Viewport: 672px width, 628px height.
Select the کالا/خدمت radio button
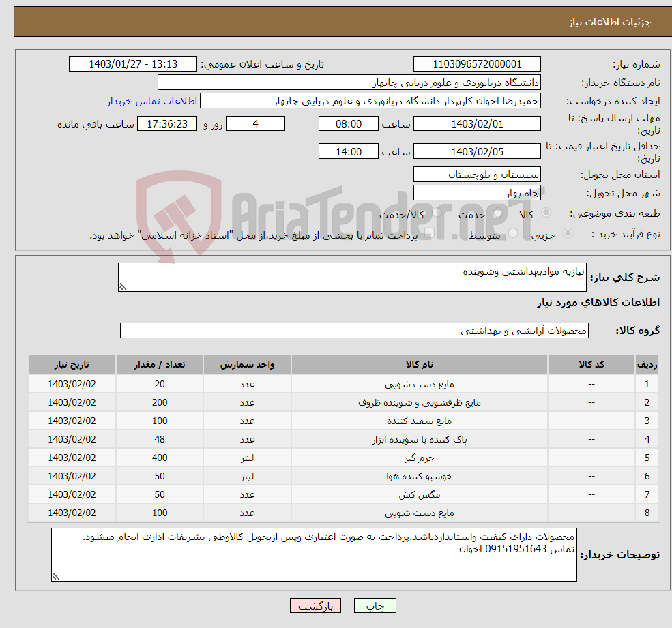point(437,213)
